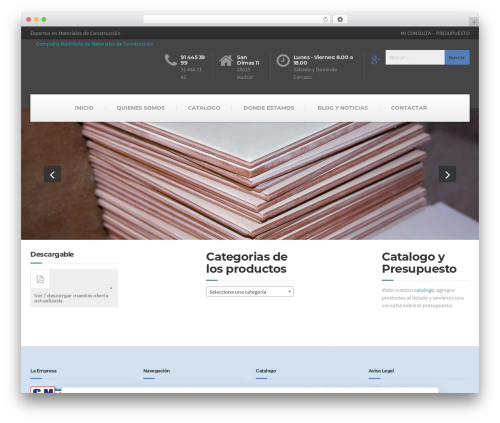Click 'Compañía Madrileña de Materiales de Construcción' link
The image size is (500, 423).
(x=95, y=44)
